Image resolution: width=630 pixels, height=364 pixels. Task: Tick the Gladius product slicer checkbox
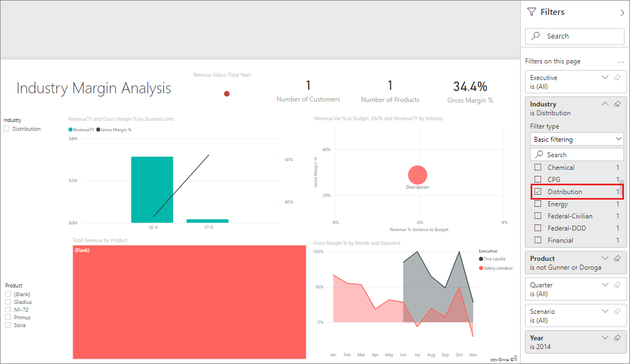(8, 302)
